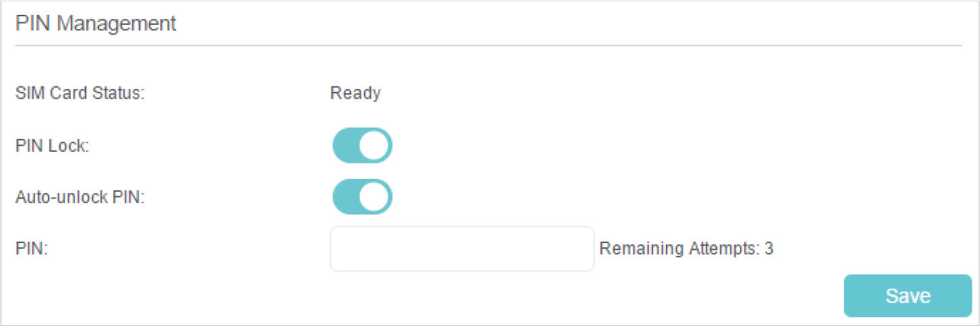Click the PIN Lock label text

click(52, 146)
